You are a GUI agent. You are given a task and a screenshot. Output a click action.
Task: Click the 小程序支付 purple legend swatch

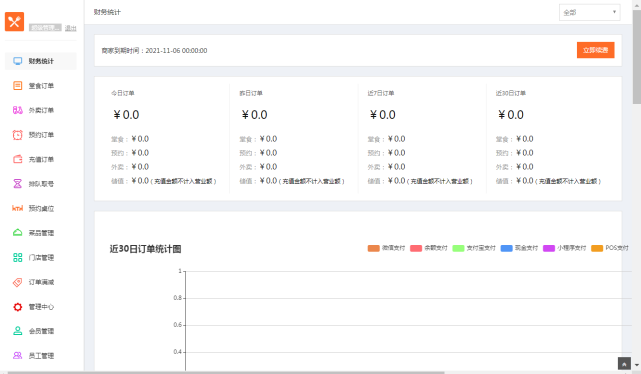click(549, 248)
